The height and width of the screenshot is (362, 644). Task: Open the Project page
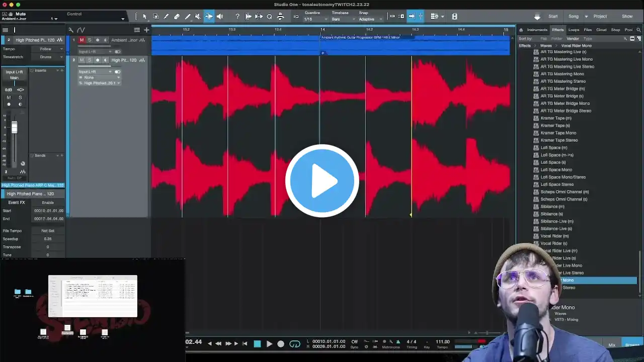click(600, 17)
